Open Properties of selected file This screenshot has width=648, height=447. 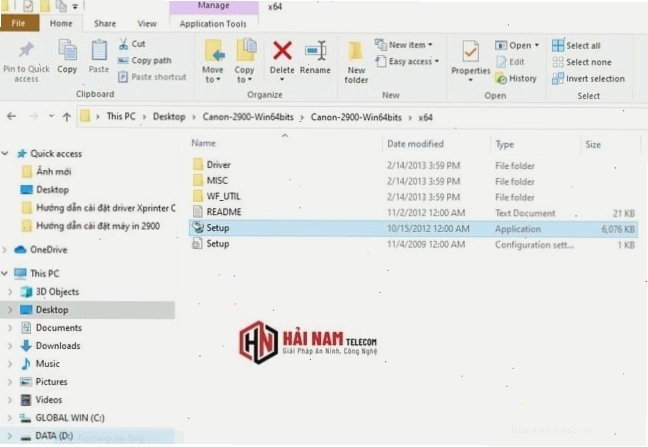[470, 60]
